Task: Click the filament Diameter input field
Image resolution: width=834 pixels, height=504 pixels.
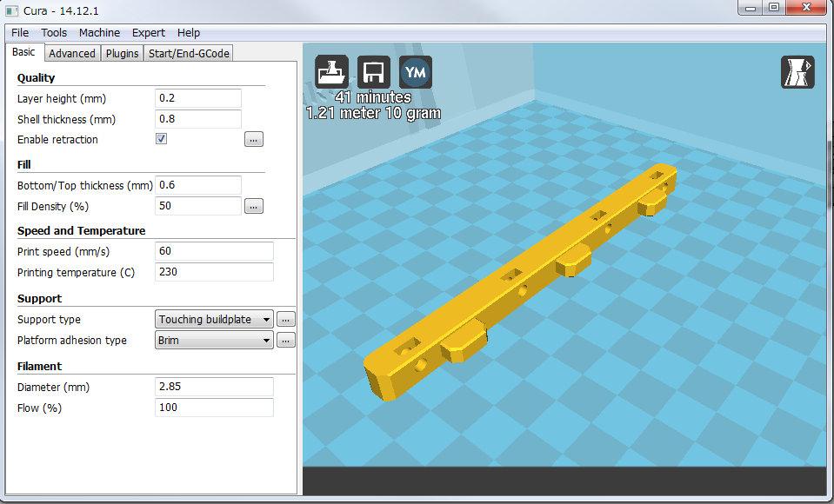Action: pyautogui.click(x=214, y=387)
